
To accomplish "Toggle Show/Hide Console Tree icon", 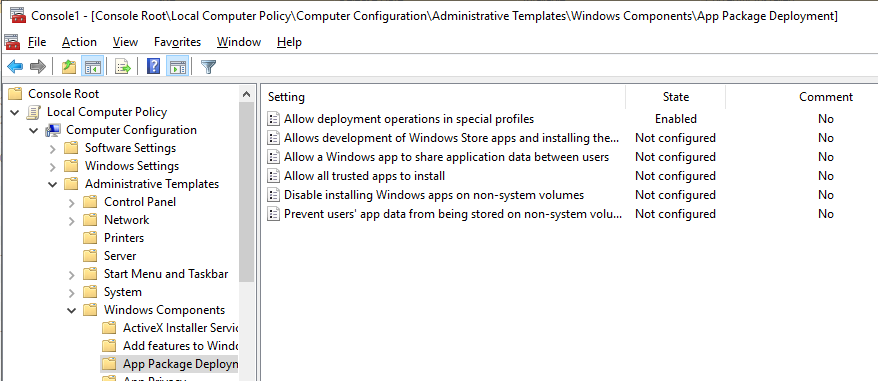I will (x=92, y=67).
